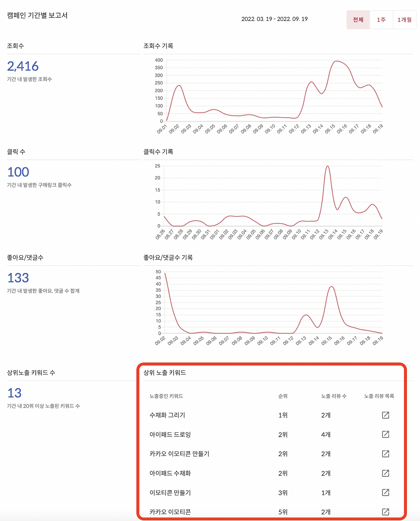Click the 3위 rank cell

[x=283, y=492]
